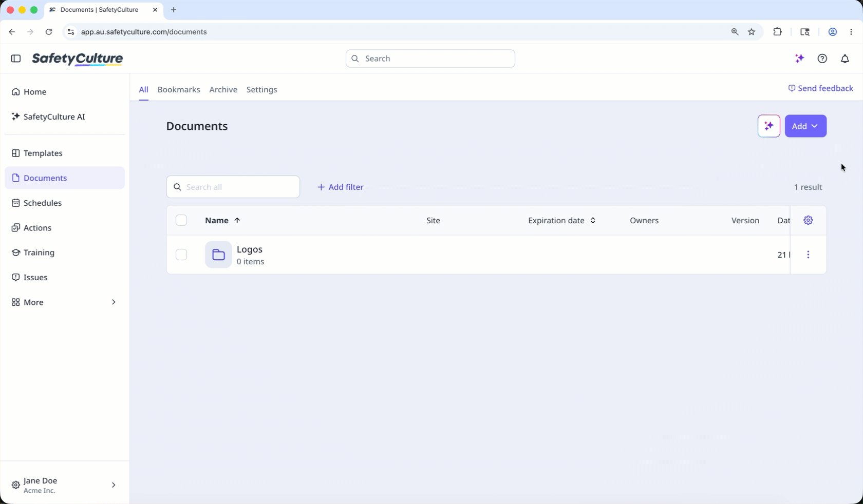
Task: Select all rows with the header checkbox
Action: 181,220
